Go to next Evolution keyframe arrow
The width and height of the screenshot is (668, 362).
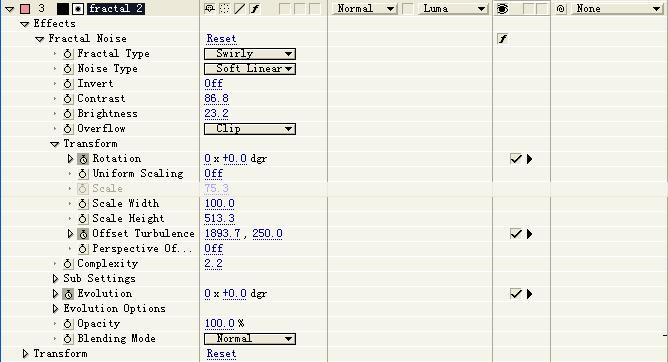click(x=529, y=294)
